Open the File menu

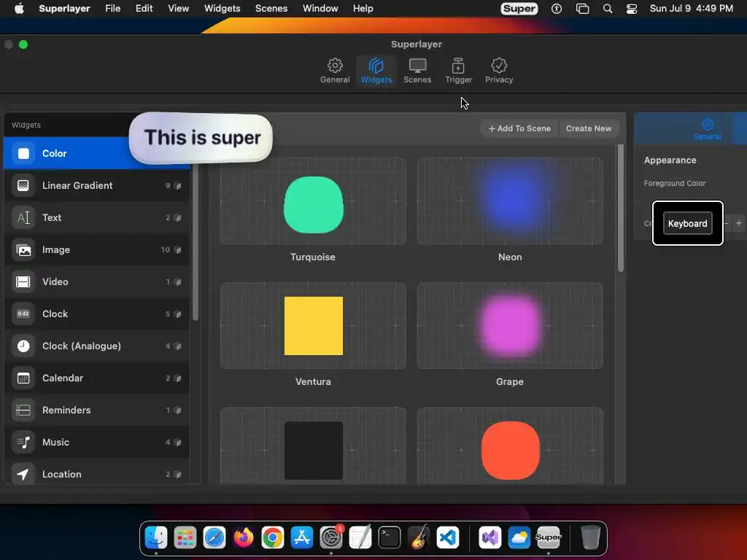[x=112, y=9]
